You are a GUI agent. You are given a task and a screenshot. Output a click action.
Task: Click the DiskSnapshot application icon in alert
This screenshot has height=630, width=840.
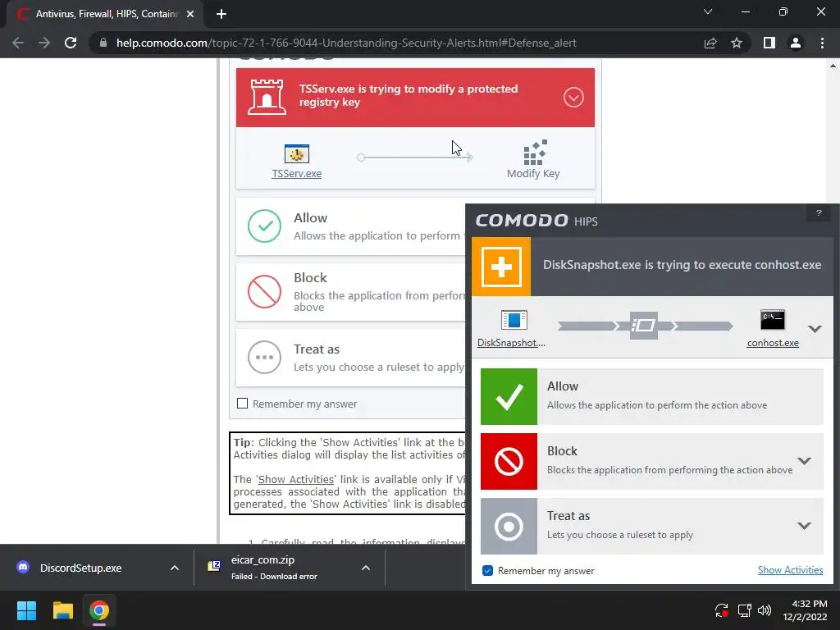(514, 320)
